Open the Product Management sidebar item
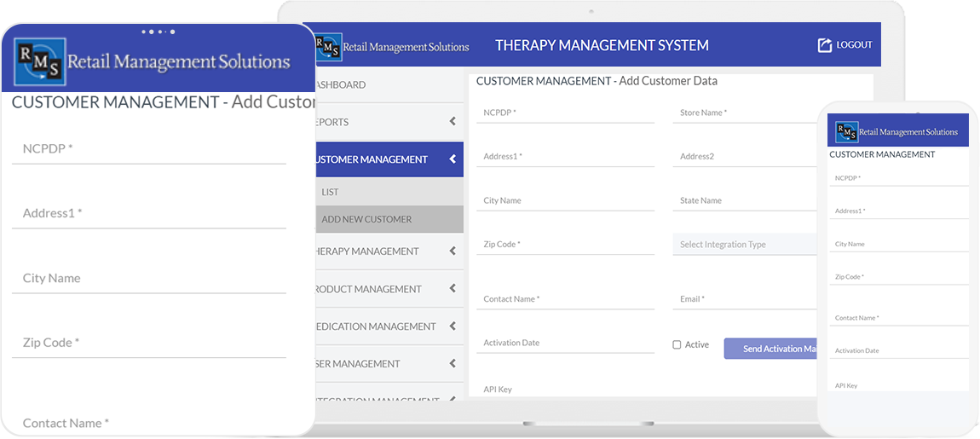This screenshot has height=439, width=980. click(x=389, y=289)
